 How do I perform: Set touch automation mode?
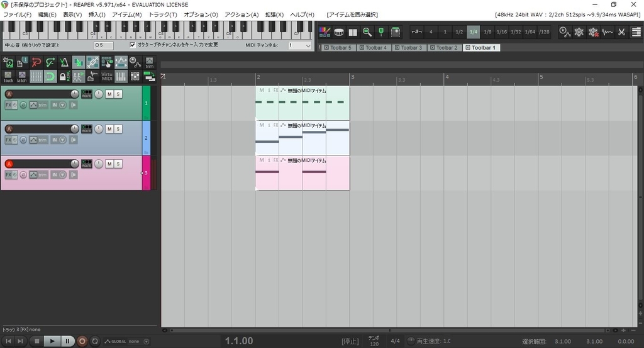coord(8,76)
